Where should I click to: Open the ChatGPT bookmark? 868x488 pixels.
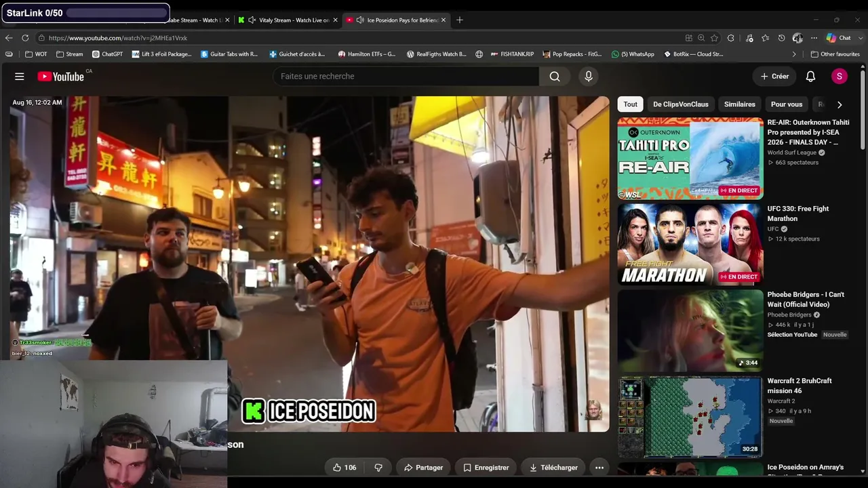point(107,54)
